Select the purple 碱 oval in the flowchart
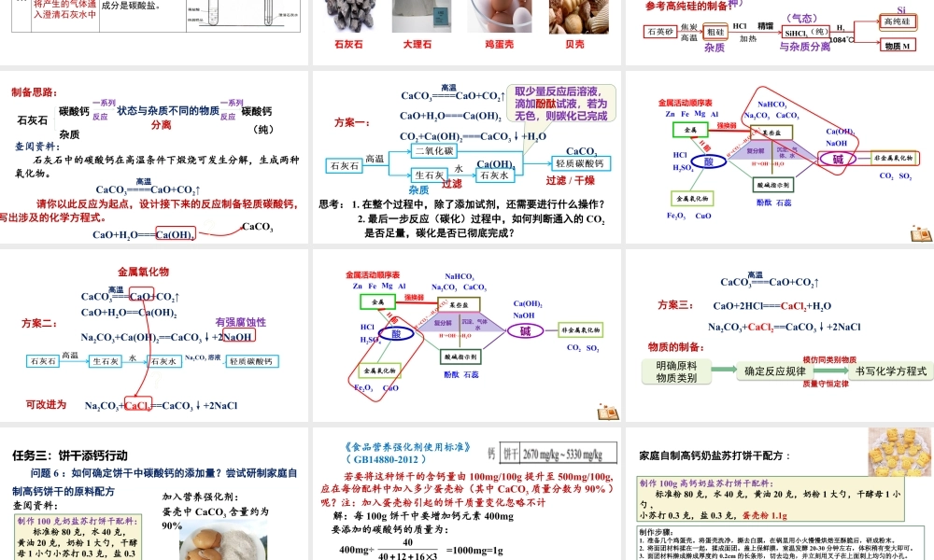The image size is (934, 560). coord(525,329)
